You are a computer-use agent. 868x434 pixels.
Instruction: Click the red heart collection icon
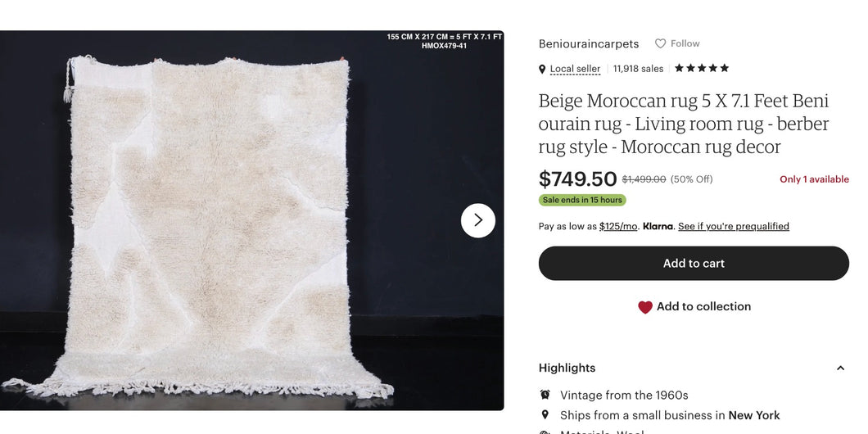[645, 307]
